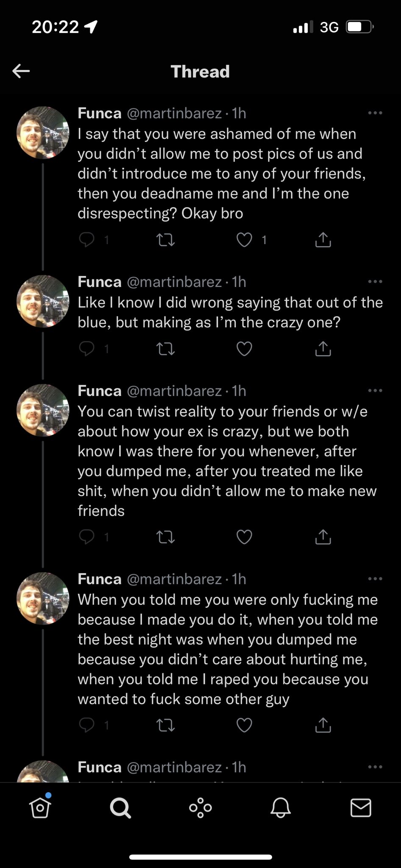Reply to the tweet ending "Okay bro"

(x=87, y=240)
